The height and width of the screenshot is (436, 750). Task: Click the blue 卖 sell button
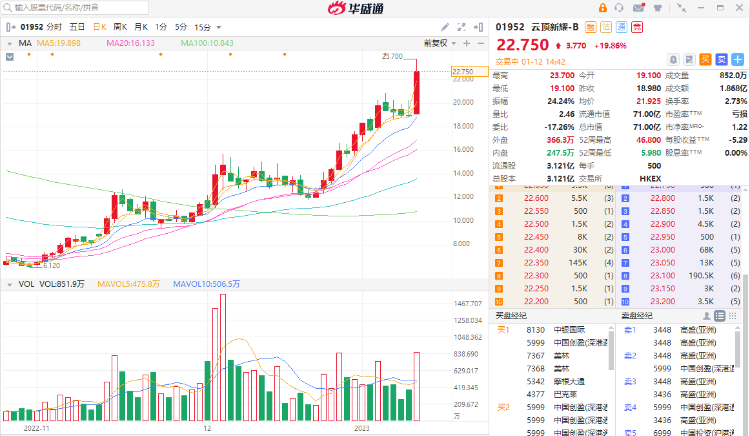click(x=721, y=60)
